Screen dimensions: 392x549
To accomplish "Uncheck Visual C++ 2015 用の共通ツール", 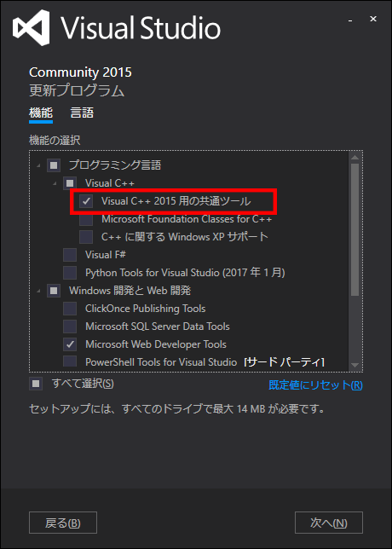I will coord(86,201).
